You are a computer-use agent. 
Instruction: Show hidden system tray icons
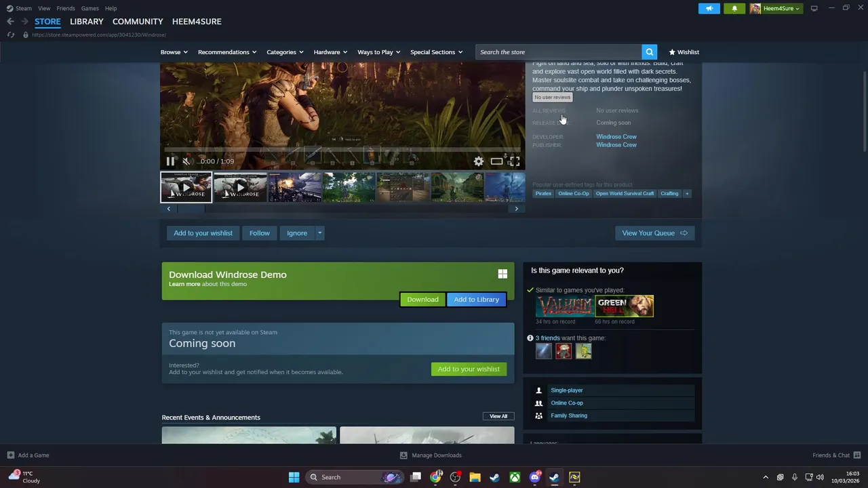click(x=766, y=477)
